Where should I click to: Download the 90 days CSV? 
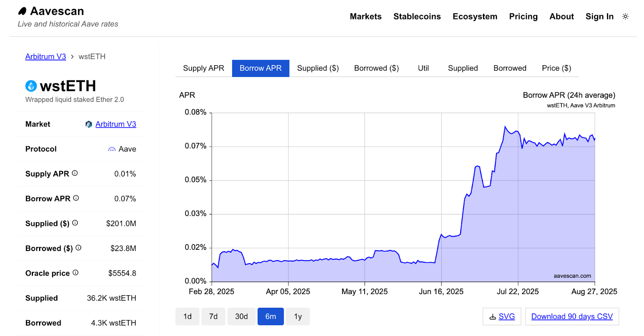(572, 317)
